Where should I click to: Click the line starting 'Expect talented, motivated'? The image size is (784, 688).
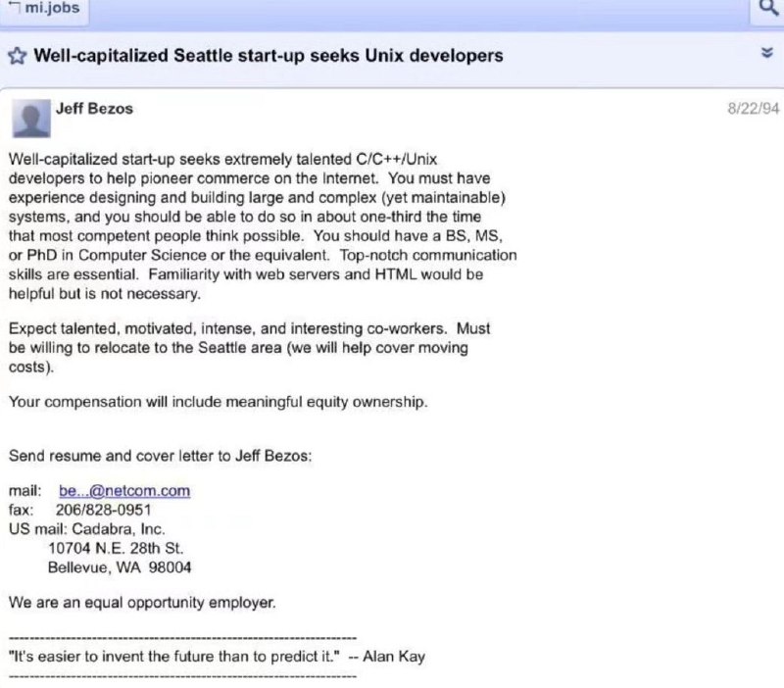(x=250, y=328)
